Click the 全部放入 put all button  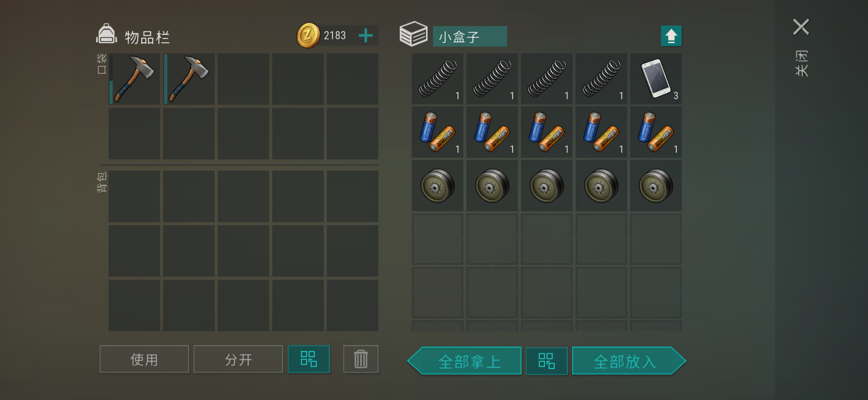pyautogui.click(x=629, y=361)
